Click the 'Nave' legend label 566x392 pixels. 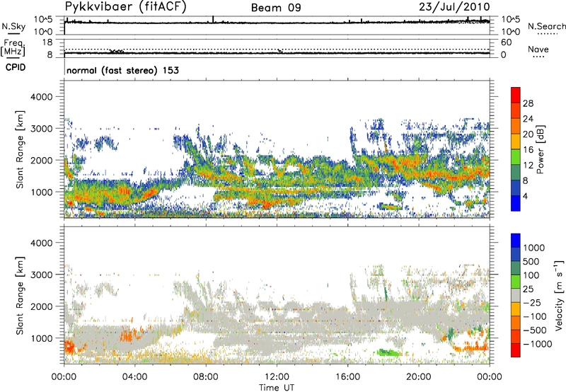point(538,49)
